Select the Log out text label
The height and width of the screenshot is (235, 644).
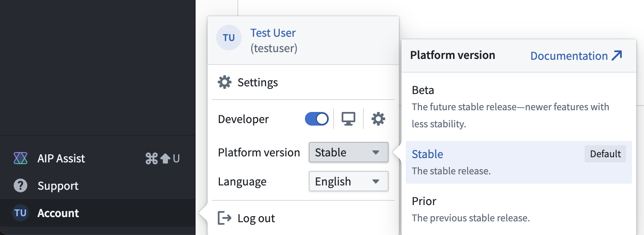pos(256,218)
